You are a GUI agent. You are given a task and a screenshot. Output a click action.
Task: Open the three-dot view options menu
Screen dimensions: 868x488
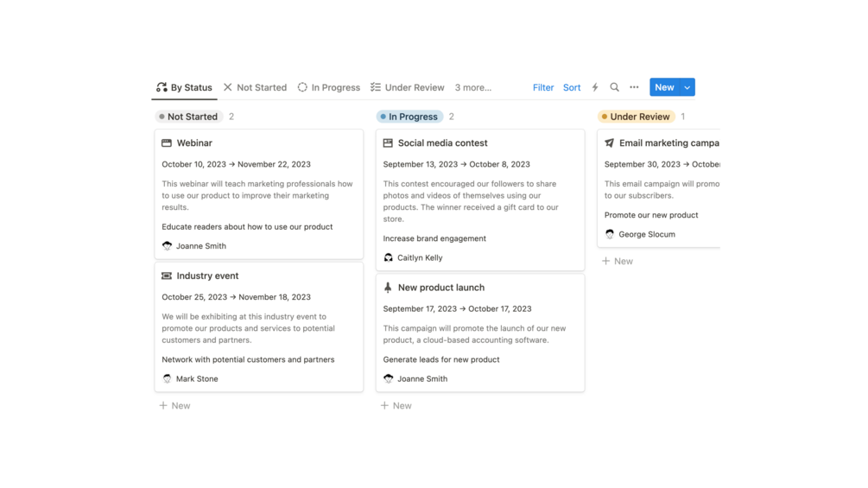point(634,87)
